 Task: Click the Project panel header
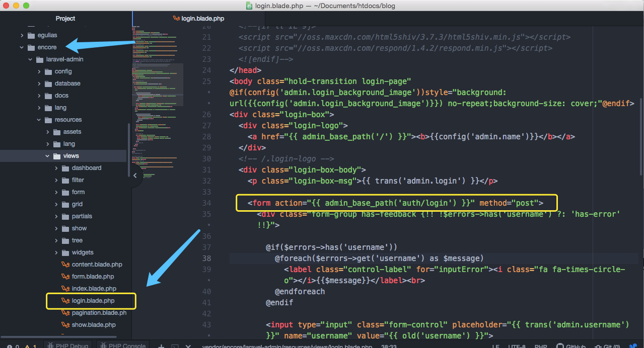click(x=65, y=18)
